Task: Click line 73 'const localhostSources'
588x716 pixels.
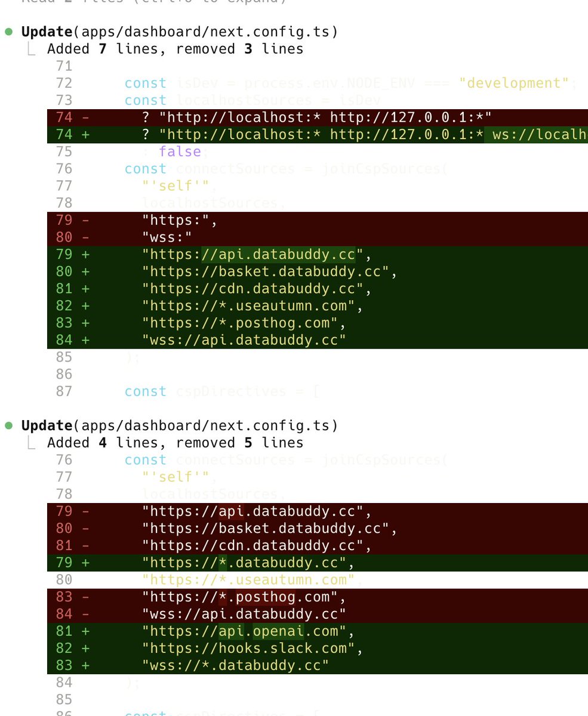Action: [x=253, y=100]
